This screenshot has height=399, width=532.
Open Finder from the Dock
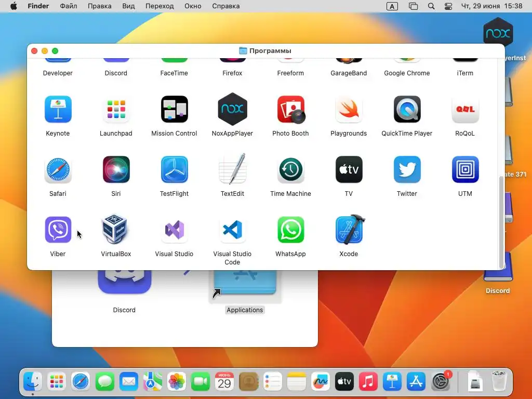point(33,382)
